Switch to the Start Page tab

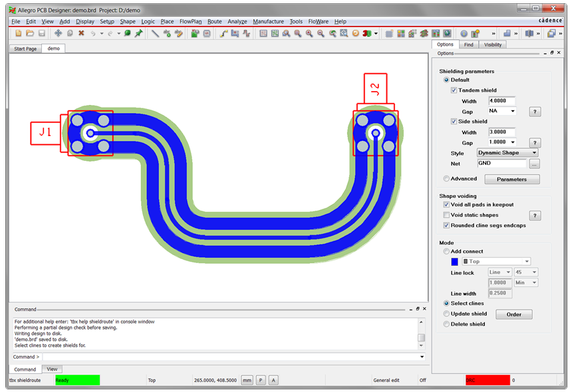coord(25,49)
